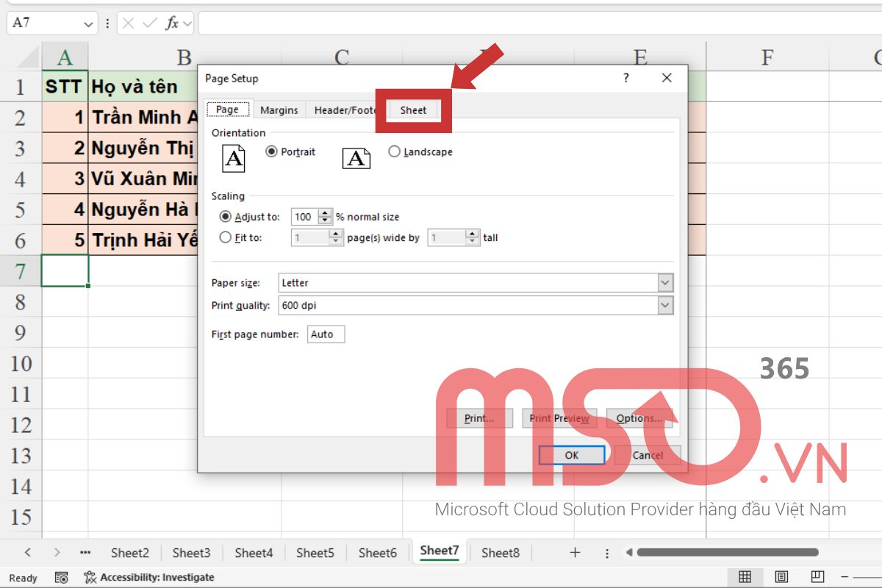Switch to Sheet5 tab
The image size is (882, 588).
coord(315,553)
